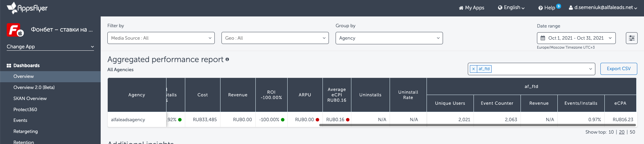Open the filter settings sliders icon
This screenshot has height=144, width=644.
click(x=632, y=38)
